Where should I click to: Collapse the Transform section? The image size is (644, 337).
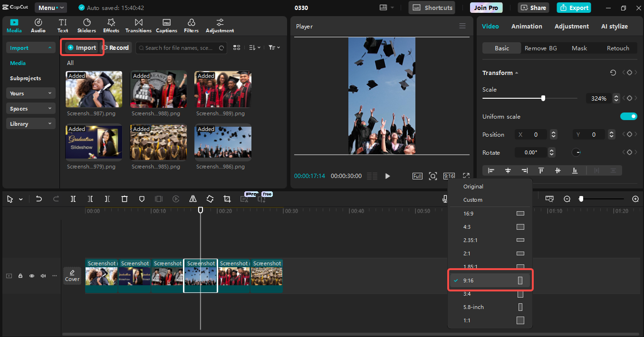coord(517,73)
